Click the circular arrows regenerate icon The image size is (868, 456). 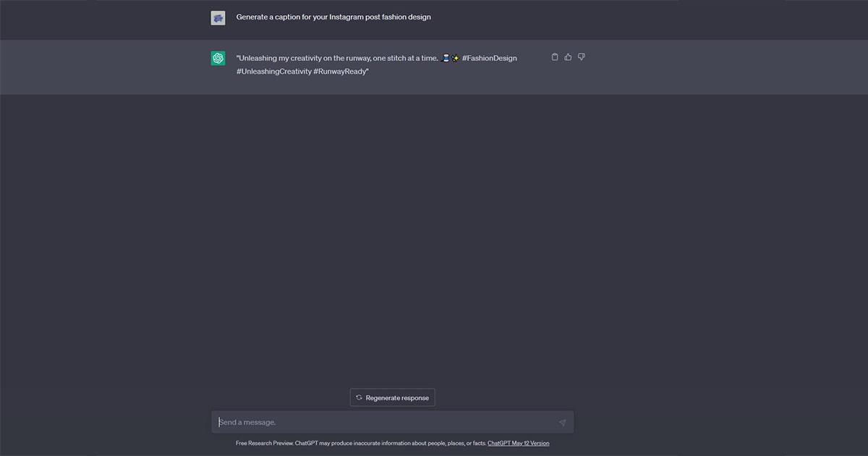[x=359, y=397]
